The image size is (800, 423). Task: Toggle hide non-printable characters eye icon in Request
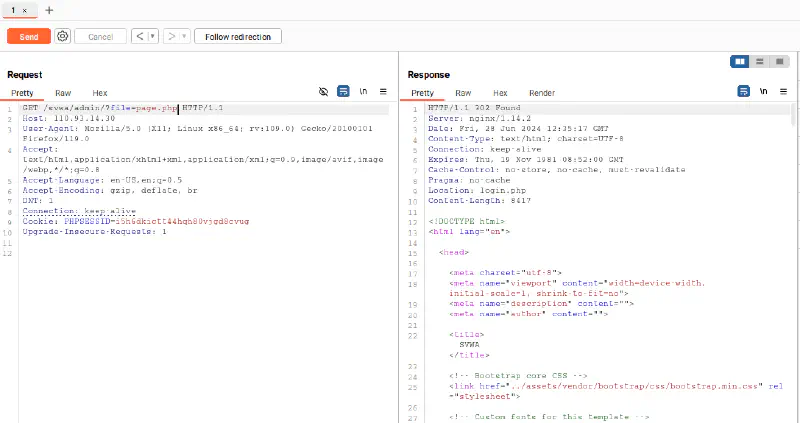[x=323, y=92]
